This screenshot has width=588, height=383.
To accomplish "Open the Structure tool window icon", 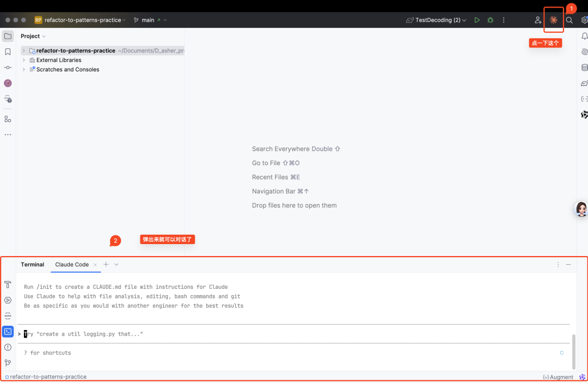I will point(8,119).
